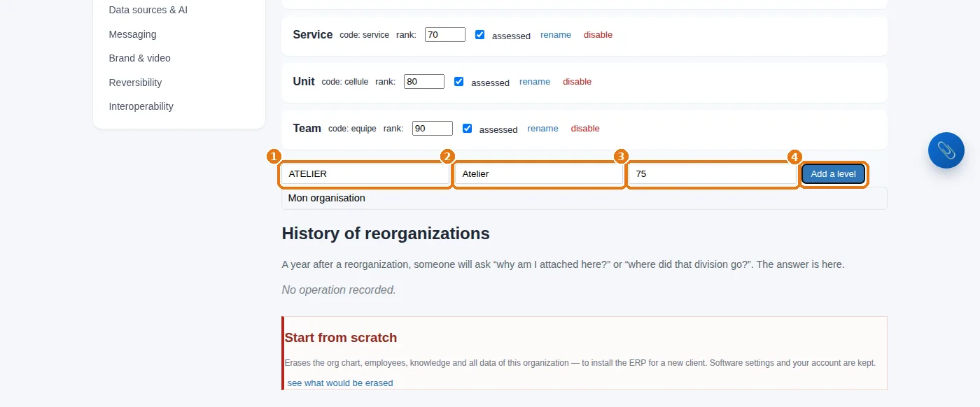Rename the Service level
This screenshot has width=980, height=407.
click(556, 35)
